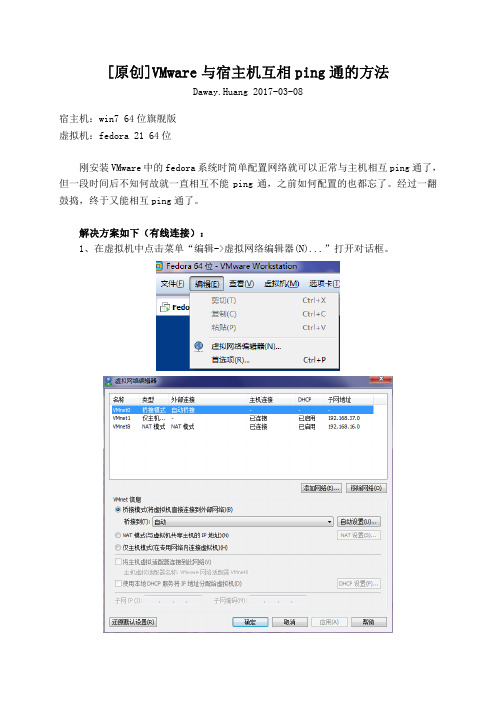496x702 pixels.
Task: Click the 帮助 button
Action: point(368,622)
